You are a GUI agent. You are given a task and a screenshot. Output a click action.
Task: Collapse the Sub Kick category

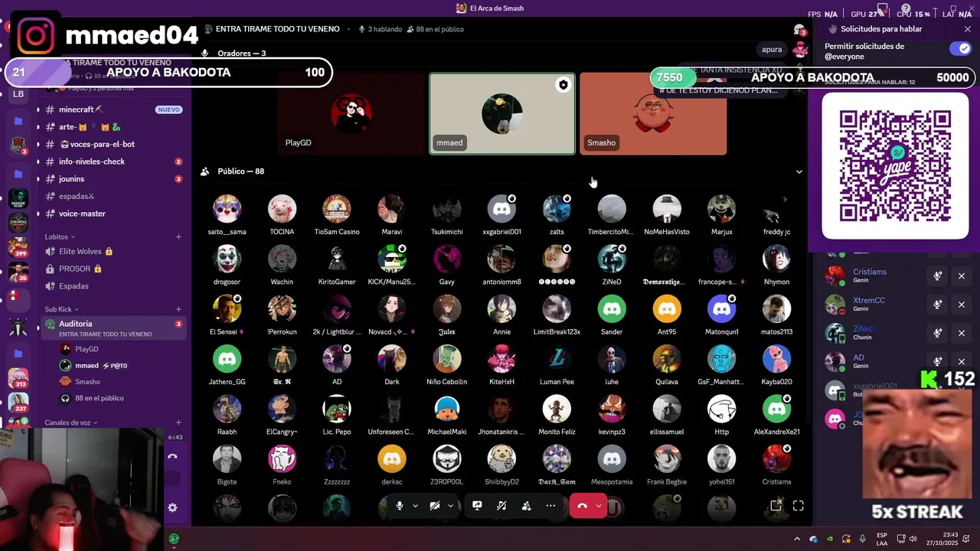(x=61, y=309)
